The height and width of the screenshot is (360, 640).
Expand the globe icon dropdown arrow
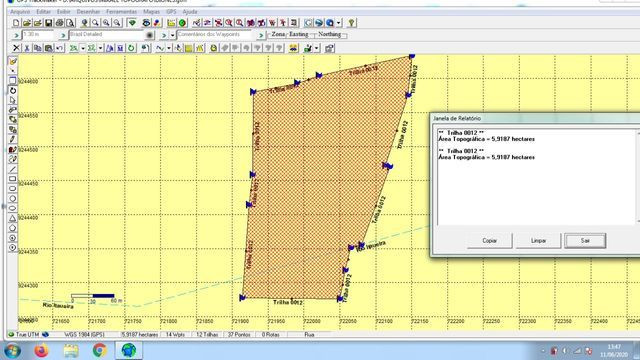338,23
